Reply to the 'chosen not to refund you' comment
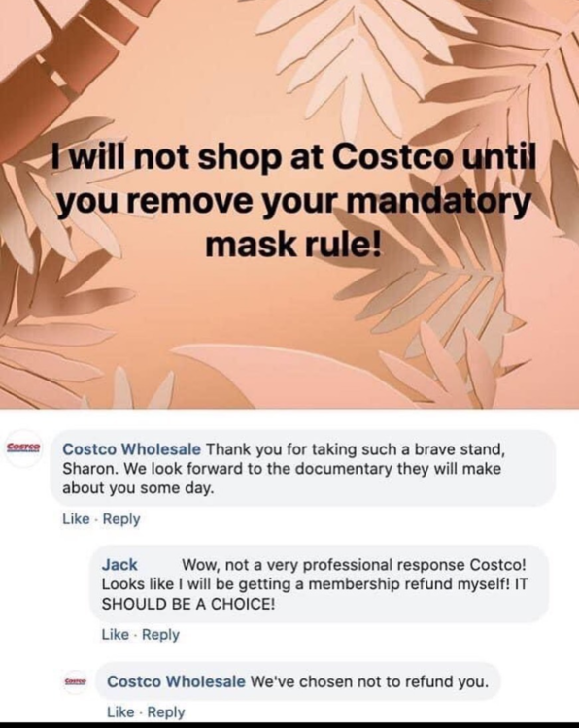The height and width of the screenshot is (728, 579). click(166, 711)
